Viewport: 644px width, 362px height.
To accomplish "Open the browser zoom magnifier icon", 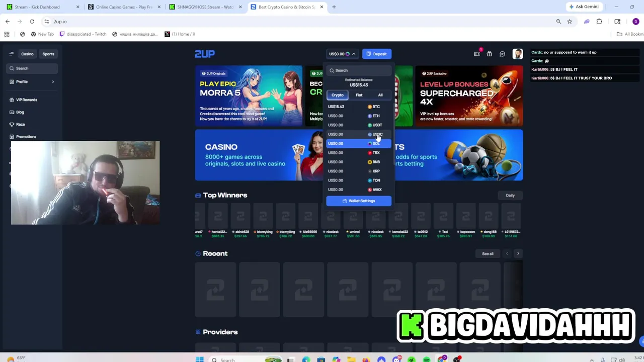I will [558, 22].
